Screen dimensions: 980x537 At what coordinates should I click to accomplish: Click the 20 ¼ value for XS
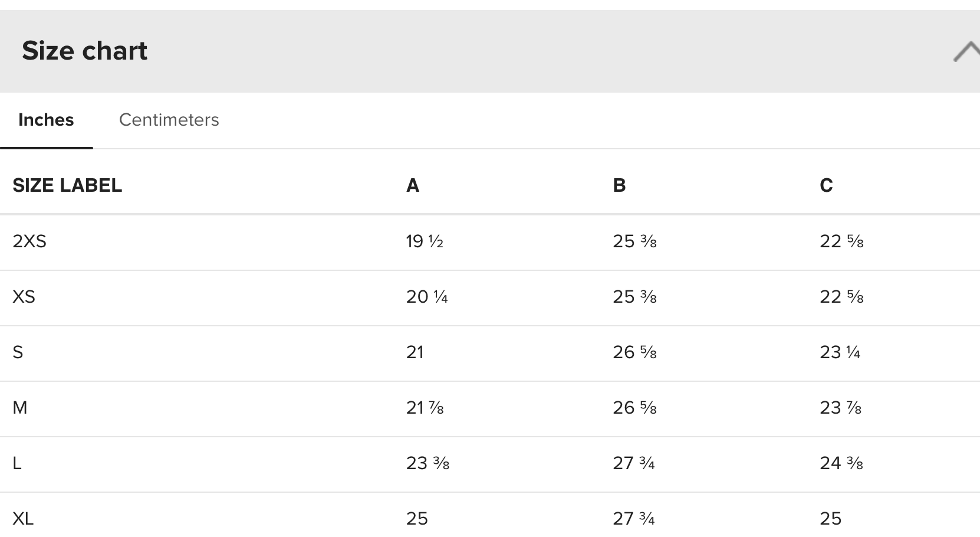(x=427, y=297)
